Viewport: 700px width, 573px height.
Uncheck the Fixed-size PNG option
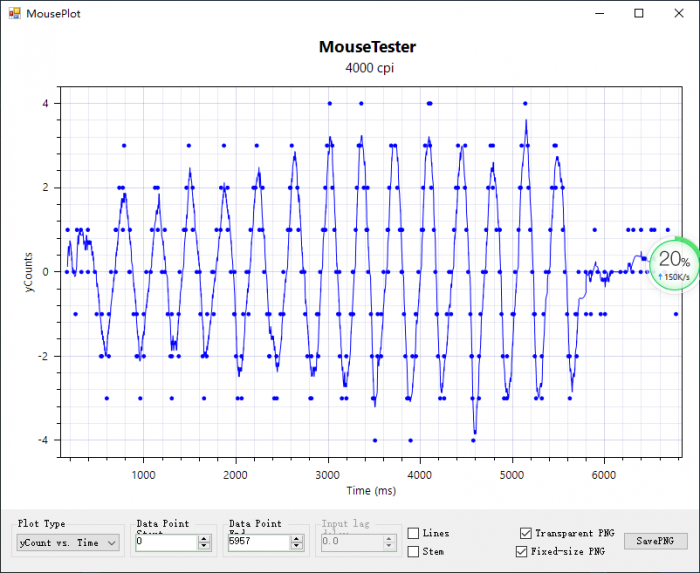pos(521,551)
